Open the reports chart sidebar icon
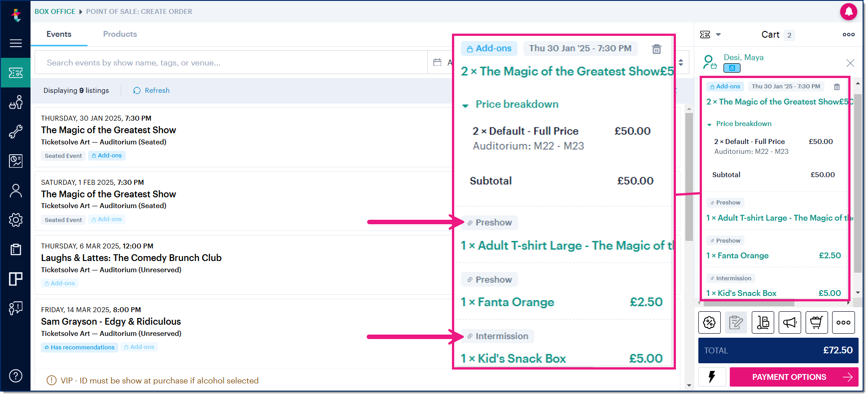Viewport: 868px width, 396px height. (16, 161)
